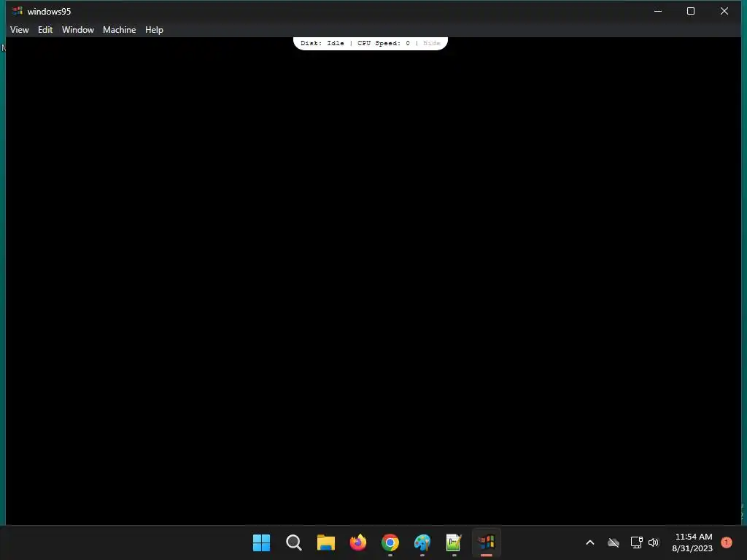Click the Disk: Idle status text

tap(322, 43)
